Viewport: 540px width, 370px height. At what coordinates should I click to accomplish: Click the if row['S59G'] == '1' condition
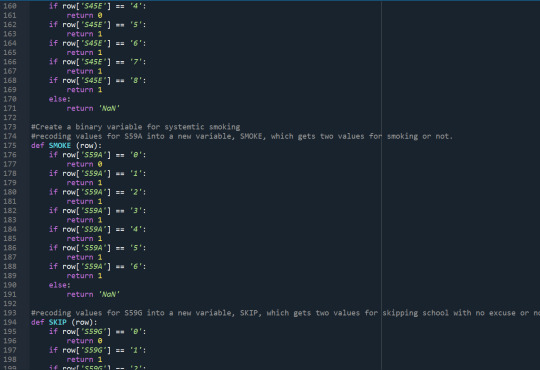coord(97,350)
